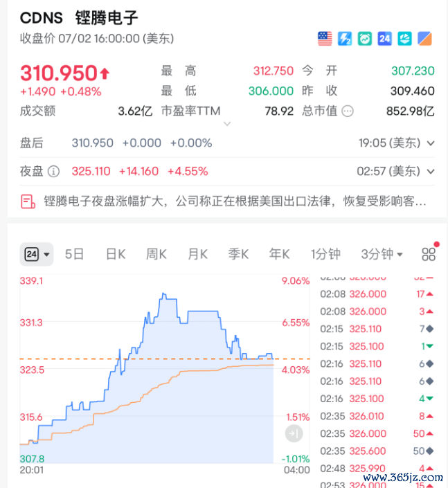Open the red news document icon
This screenshot has height=488, width=448.
(28, 201)
